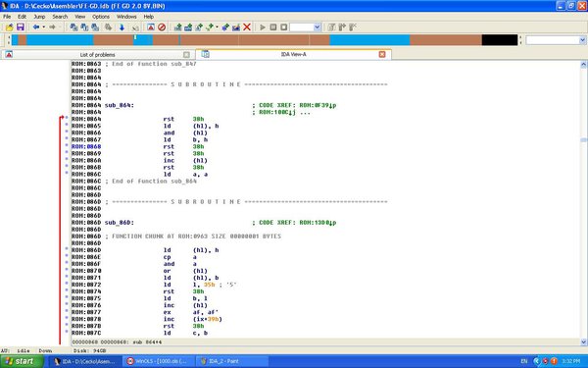Click the vertical scrollbar down arrow
Screen dimensions: 588x368
pyautogui.click(x=583, y=342)
